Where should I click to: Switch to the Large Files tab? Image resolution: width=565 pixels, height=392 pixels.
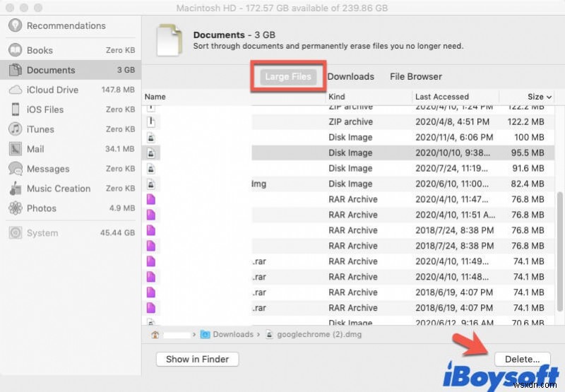point(288,76)
